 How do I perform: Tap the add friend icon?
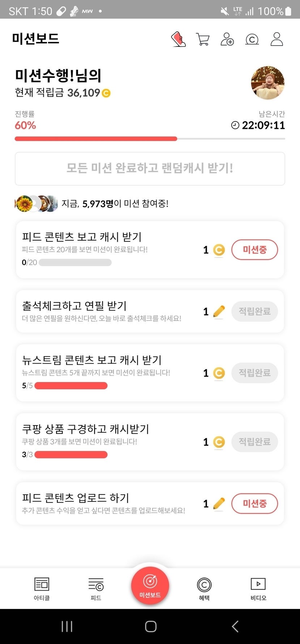coord(227,39)
